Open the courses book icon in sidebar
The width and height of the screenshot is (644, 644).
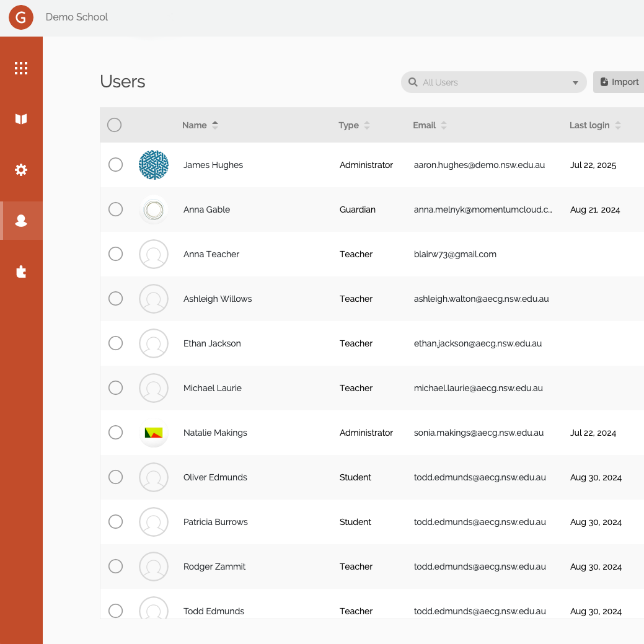[x=21, y=118]
